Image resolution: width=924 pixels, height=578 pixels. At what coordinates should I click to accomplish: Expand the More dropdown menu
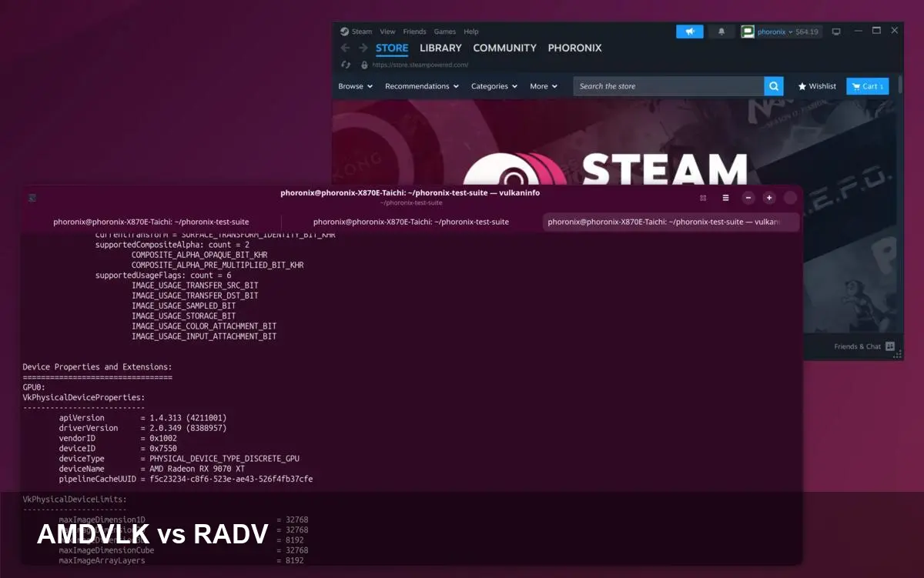tap(543, 86)
